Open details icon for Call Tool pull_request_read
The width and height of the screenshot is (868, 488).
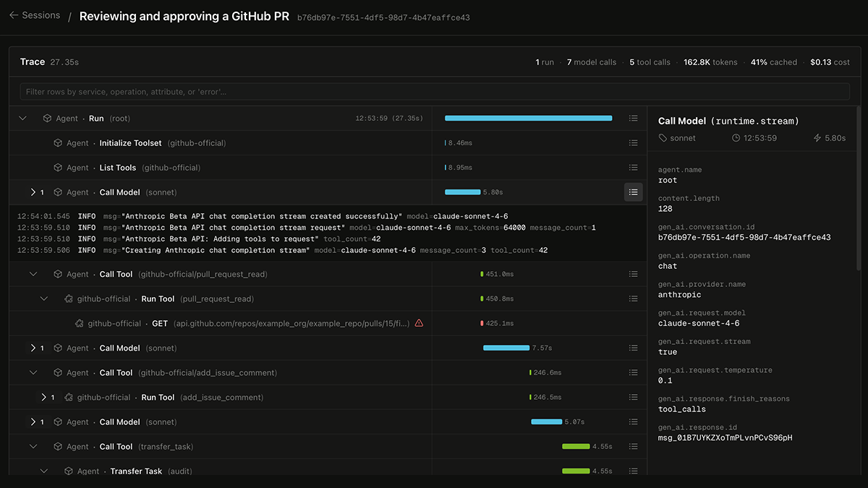pos(633,274)
